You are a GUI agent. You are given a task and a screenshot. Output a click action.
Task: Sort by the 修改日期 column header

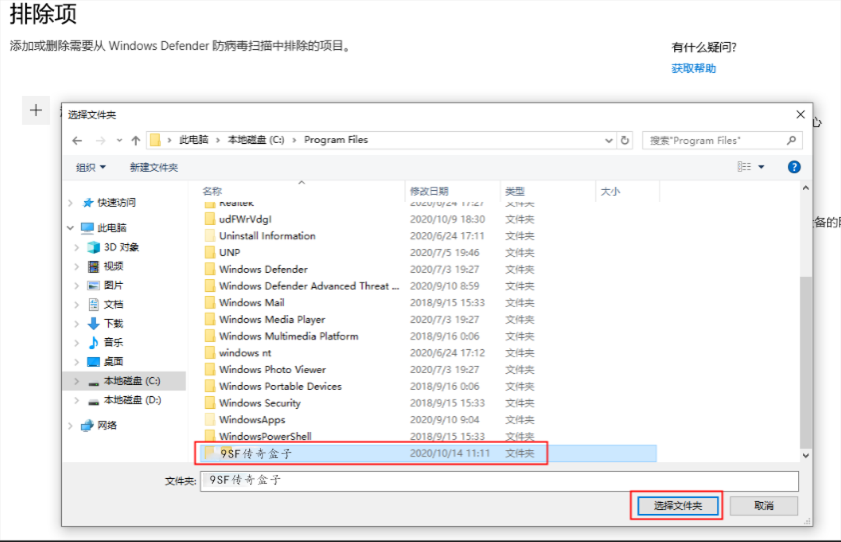[x=428, y=190]
